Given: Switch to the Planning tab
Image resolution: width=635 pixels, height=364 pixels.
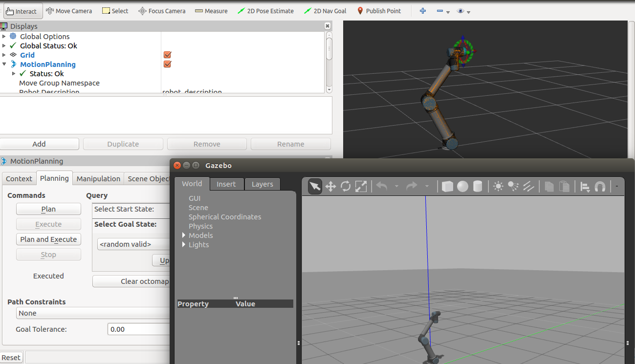Looking at the screenshot, I should pos(54,178).
